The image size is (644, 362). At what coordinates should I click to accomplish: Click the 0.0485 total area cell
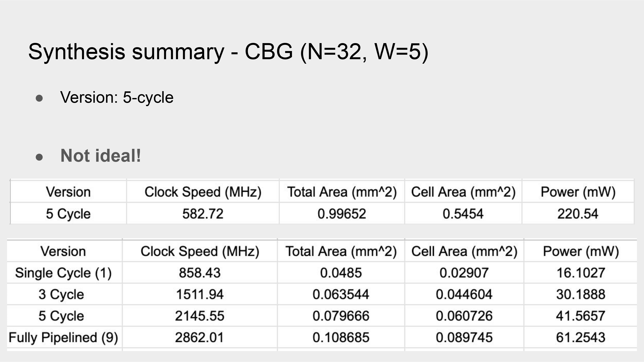(x=341, y=273)
